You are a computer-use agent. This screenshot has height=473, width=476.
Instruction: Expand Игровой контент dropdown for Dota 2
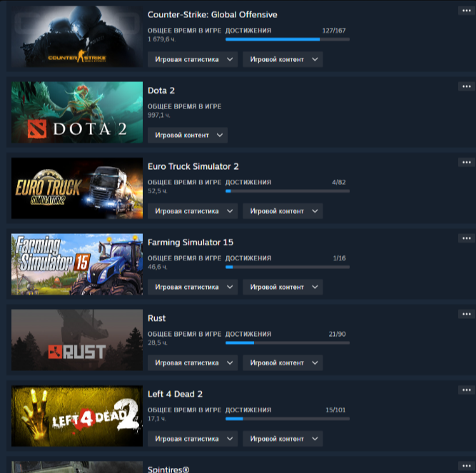pyautogui.click(x=188, y=136)
